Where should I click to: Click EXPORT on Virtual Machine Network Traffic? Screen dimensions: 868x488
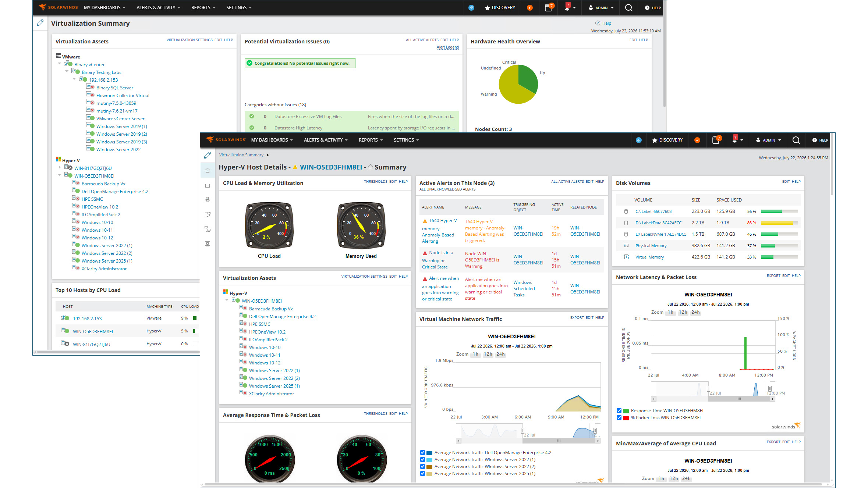577,317
